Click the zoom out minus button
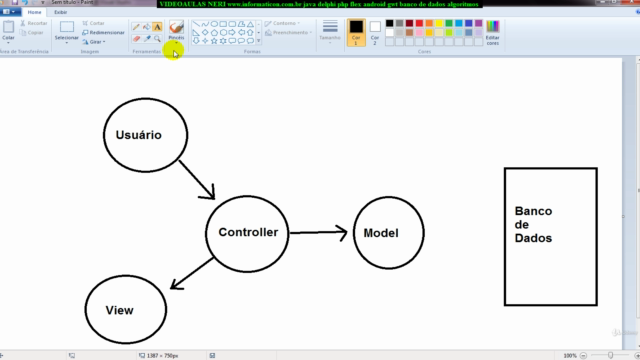 (x=583, y=356)
